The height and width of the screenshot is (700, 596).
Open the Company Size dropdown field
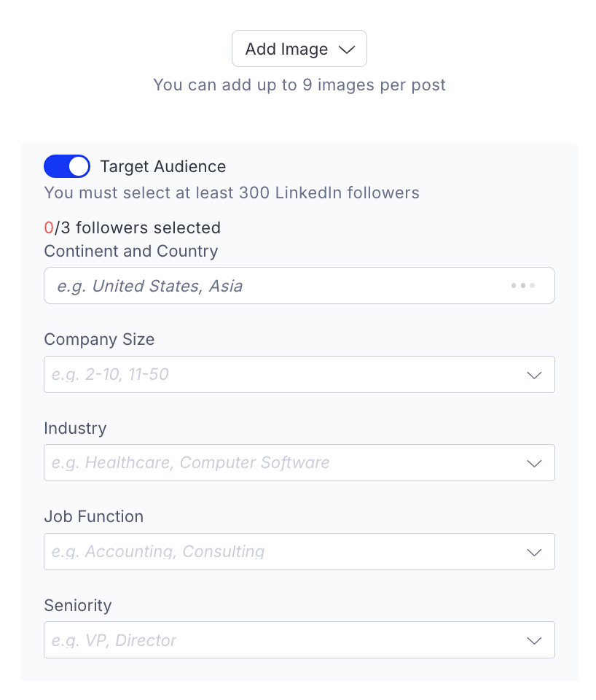(284, 375)
